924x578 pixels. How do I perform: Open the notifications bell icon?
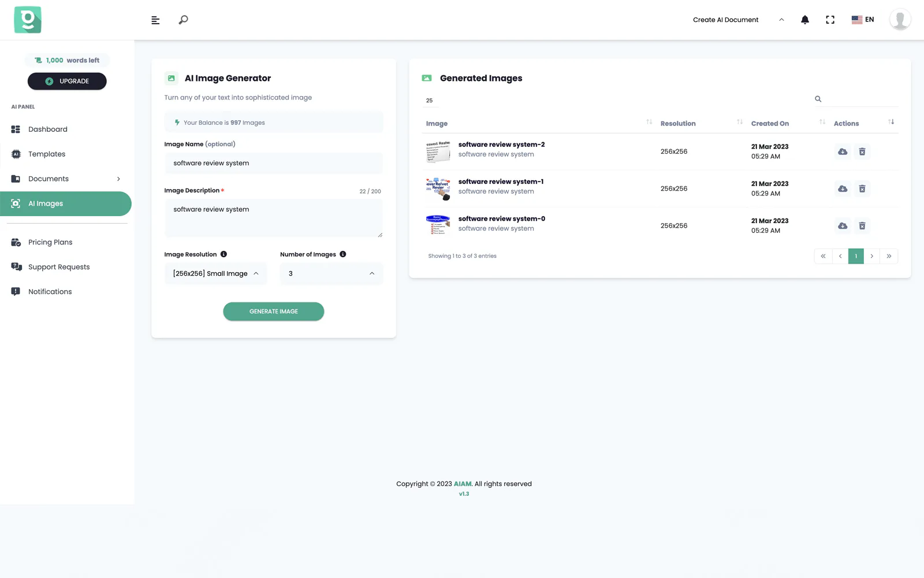point(804,20)
